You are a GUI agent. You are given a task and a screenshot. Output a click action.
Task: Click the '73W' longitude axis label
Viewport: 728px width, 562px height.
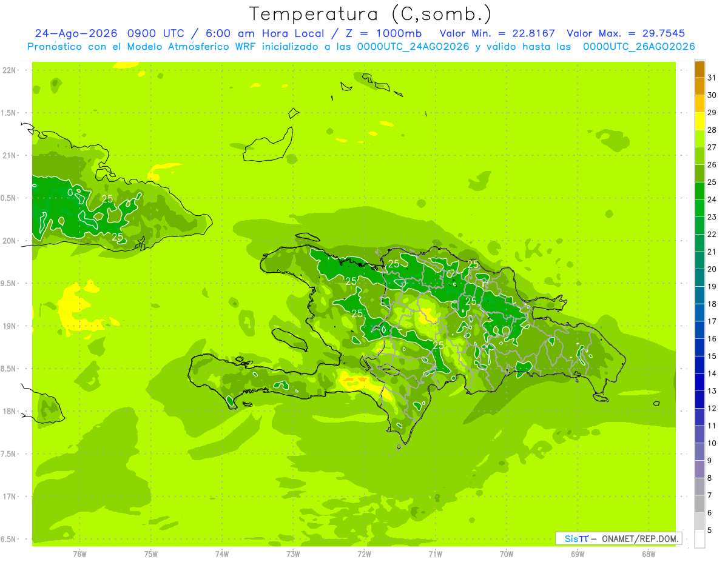(x=293, y=554)
